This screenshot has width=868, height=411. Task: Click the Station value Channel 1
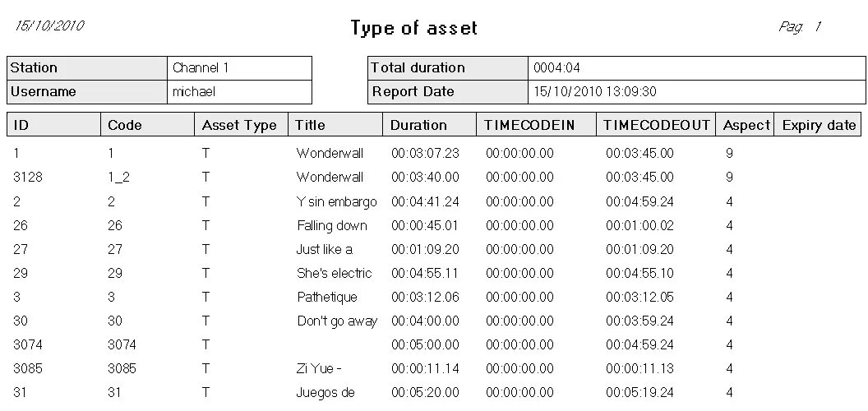coord(238,68)
